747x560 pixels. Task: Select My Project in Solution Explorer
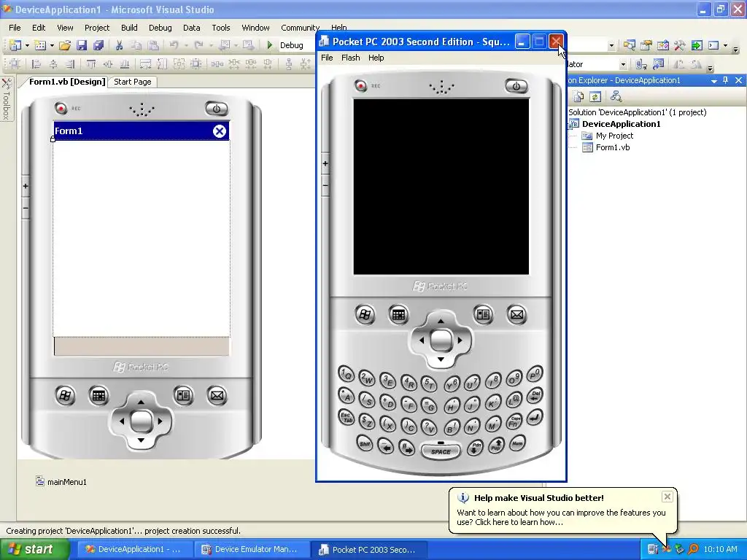tap(608, 136)
